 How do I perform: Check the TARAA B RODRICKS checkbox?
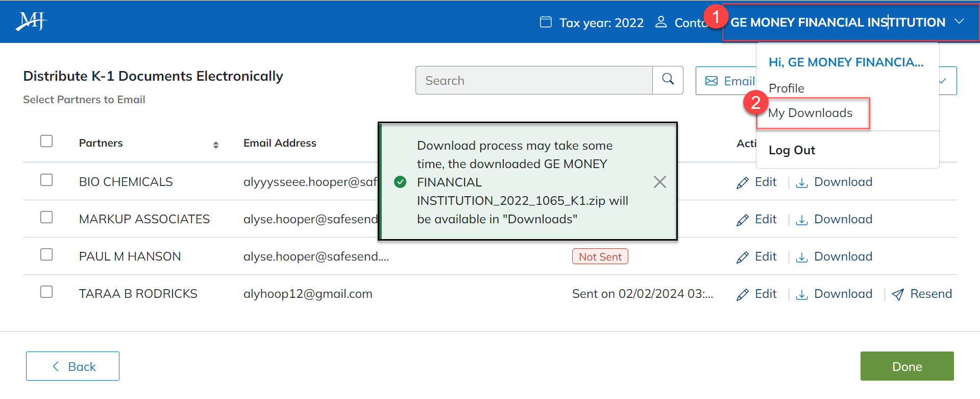click(x=46, y=292)
